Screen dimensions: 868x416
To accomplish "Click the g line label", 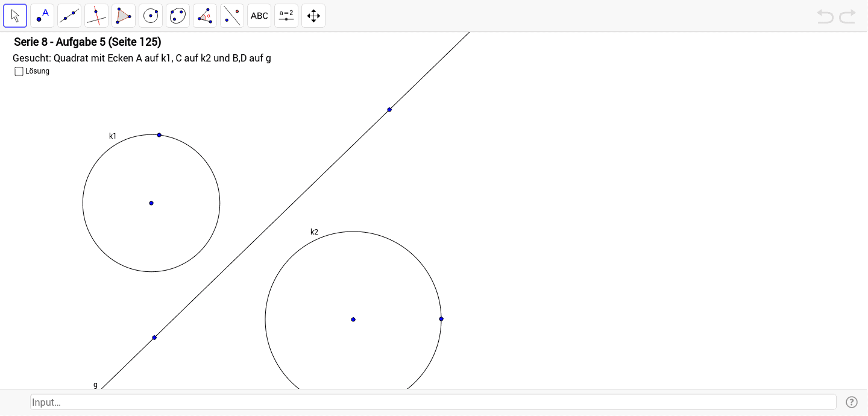I will [x=95, y=385].
